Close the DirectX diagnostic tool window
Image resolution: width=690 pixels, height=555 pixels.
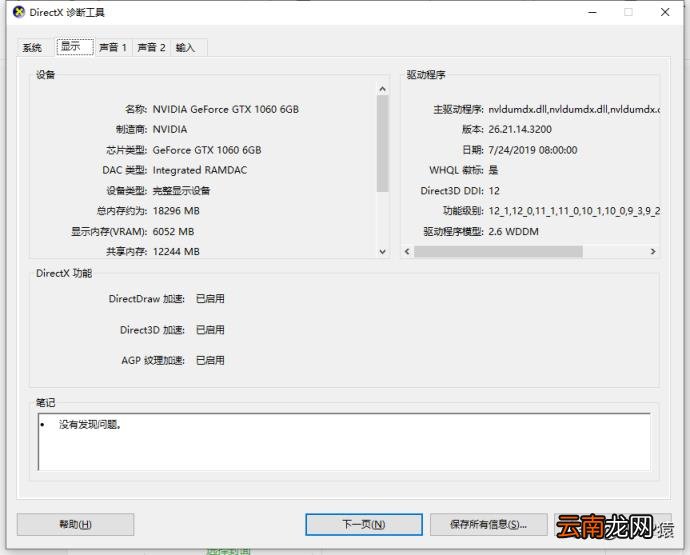coord(665,12)
